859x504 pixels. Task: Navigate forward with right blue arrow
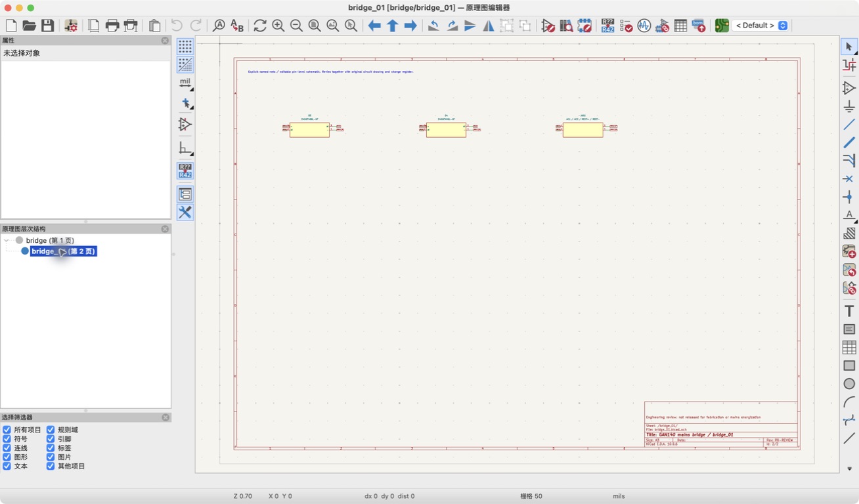[x=410, y=26]
